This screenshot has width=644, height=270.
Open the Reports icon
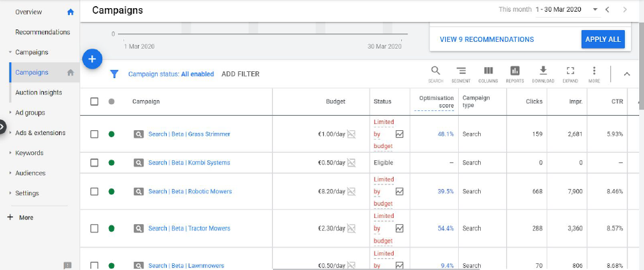click(x=514, y=75)
